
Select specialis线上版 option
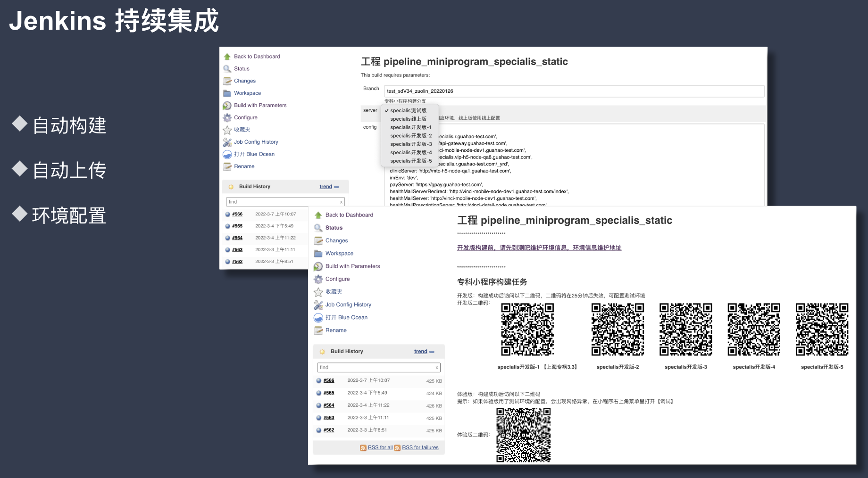408,119
